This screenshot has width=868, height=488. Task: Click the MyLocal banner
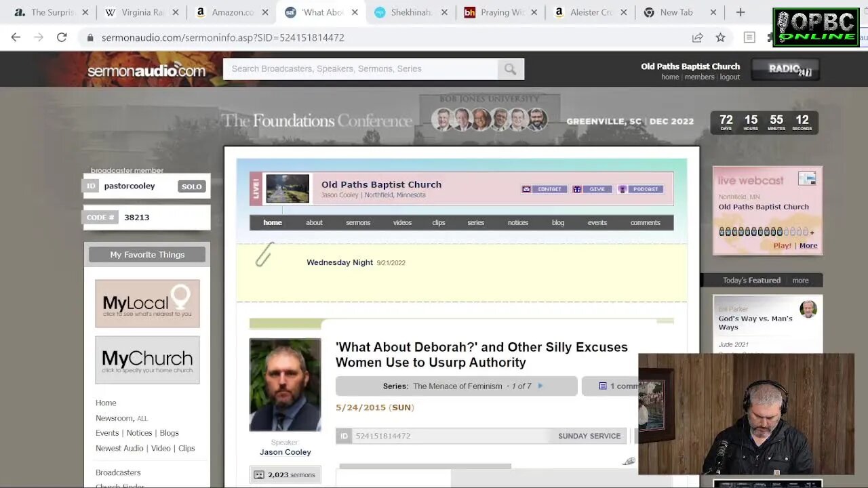(147, 304)
